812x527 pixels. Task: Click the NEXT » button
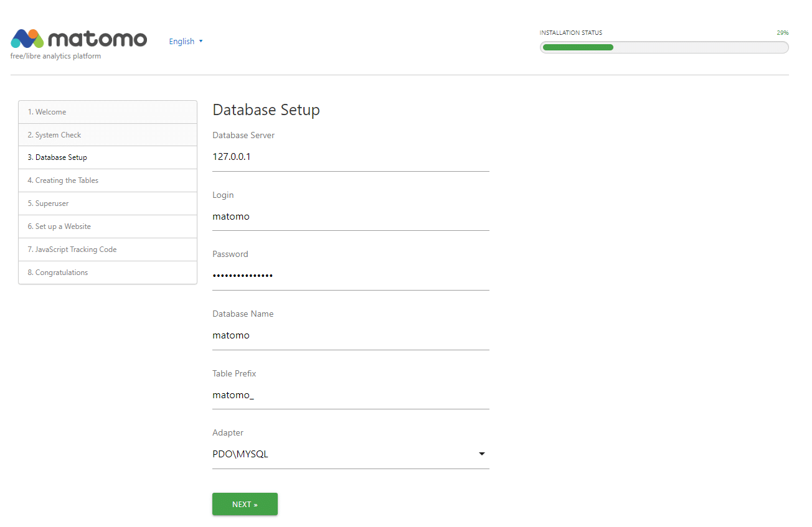245,505
